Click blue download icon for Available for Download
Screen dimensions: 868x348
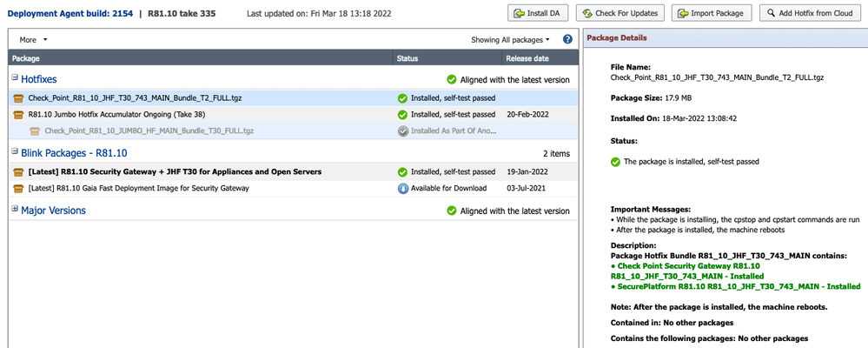coord(402,189)
